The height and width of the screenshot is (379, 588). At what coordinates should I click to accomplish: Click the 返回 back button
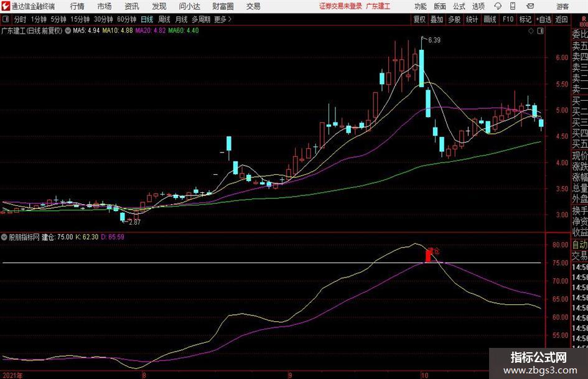561,19
